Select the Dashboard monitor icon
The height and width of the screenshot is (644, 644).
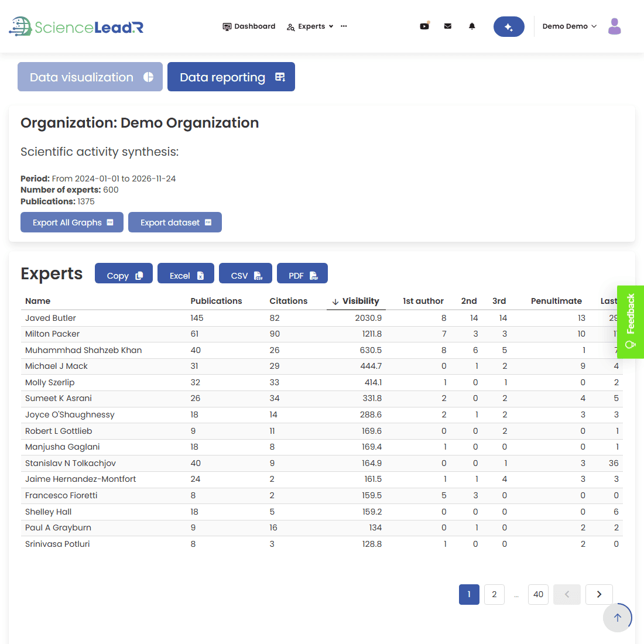point(227,26)
